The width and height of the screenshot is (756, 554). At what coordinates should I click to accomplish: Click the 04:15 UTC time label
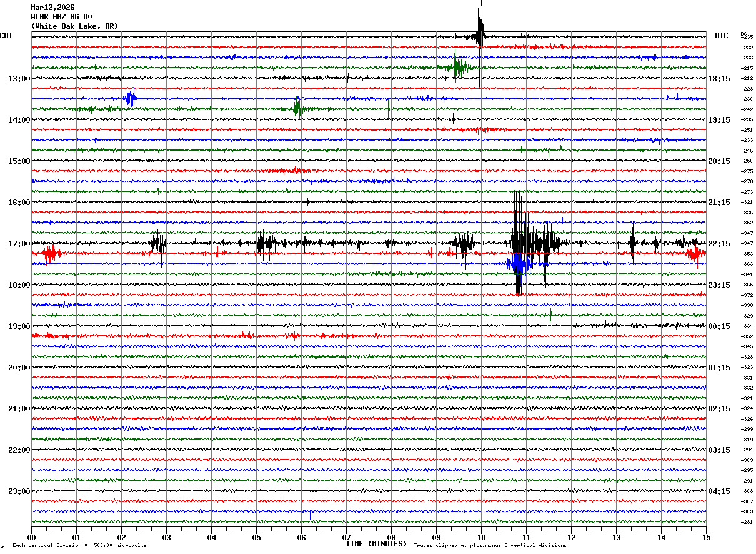(719, 491)
